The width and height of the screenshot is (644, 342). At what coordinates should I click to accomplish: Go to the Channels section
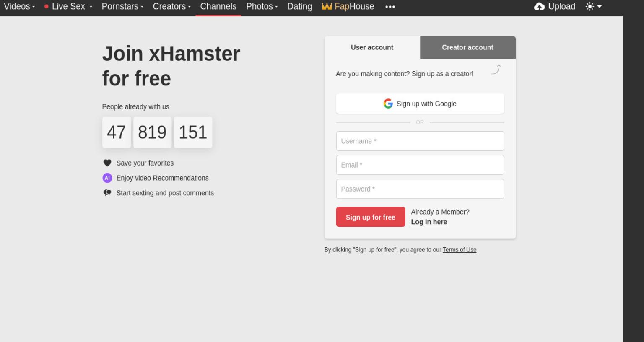pos(218,7)
